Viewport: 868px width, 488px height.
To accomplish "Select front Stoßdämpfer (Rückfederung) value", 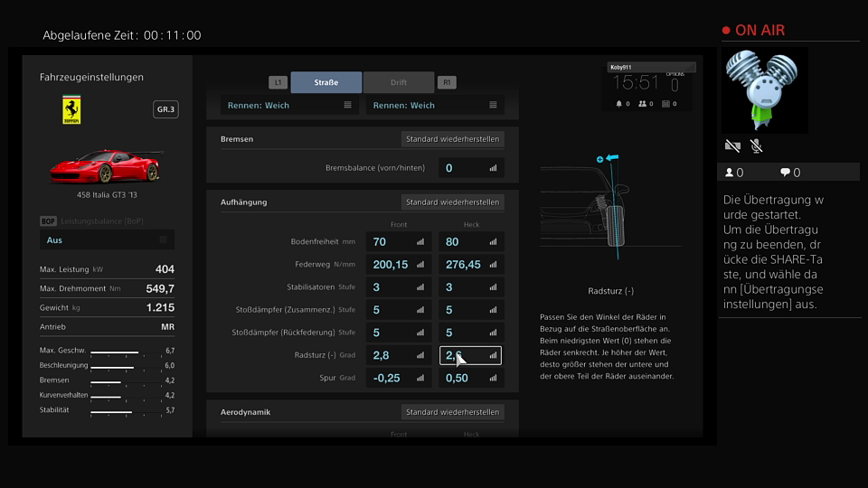I will pyautogui.click(x=399, y=333).
